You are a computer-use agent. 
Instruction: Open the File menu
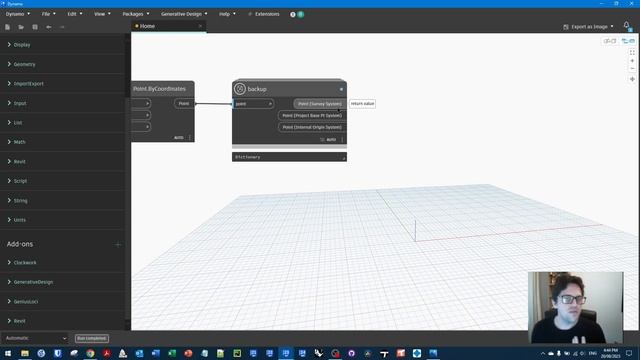(49, 14)
